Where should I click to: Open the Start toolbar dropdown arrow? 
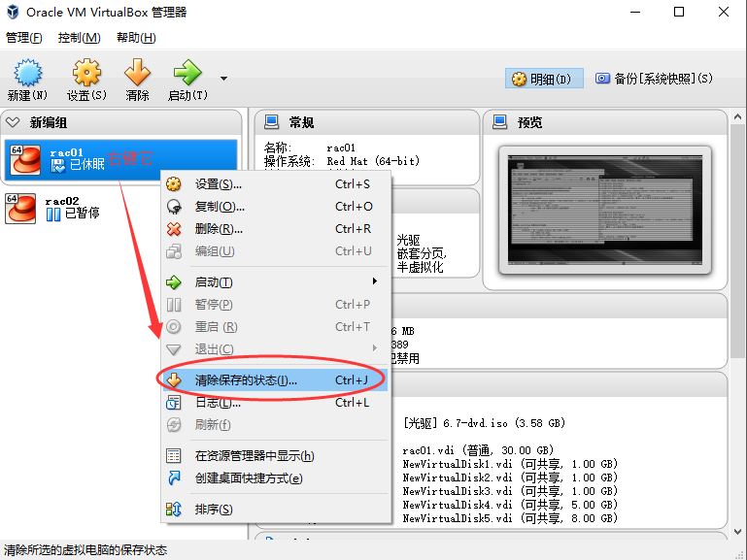(x=223, y=79)
